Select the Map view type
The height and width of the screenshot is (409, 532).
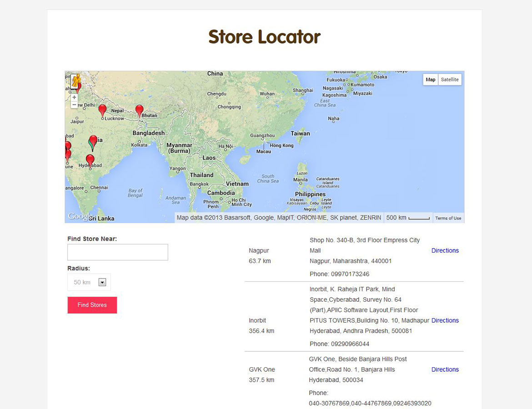tap(430, 80)
